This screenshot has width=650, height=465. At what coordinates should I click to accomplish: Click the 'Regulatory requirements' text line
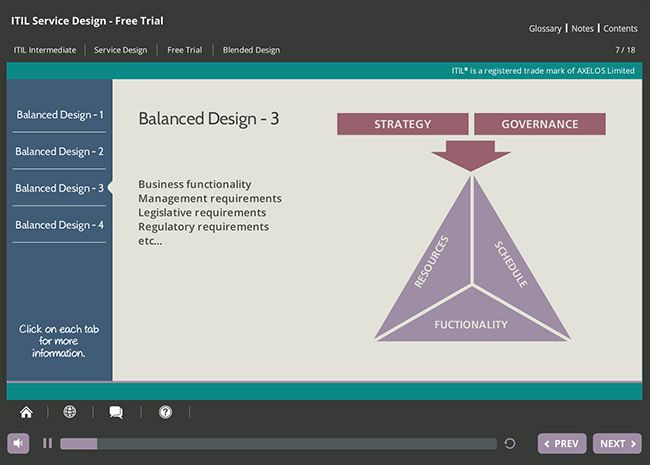click(204, 227)
